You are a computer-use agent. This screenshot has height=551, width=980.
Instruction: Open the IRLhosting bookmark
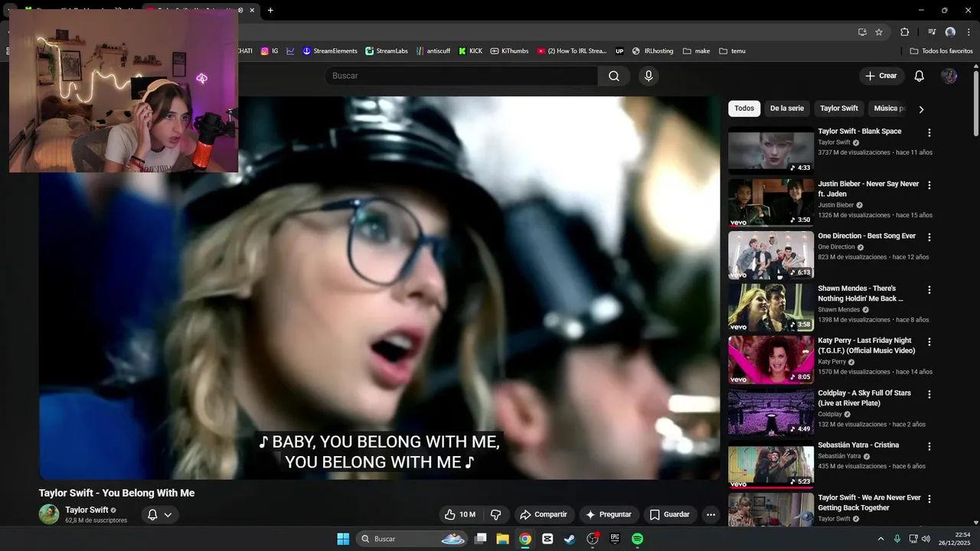click(652, 51)
